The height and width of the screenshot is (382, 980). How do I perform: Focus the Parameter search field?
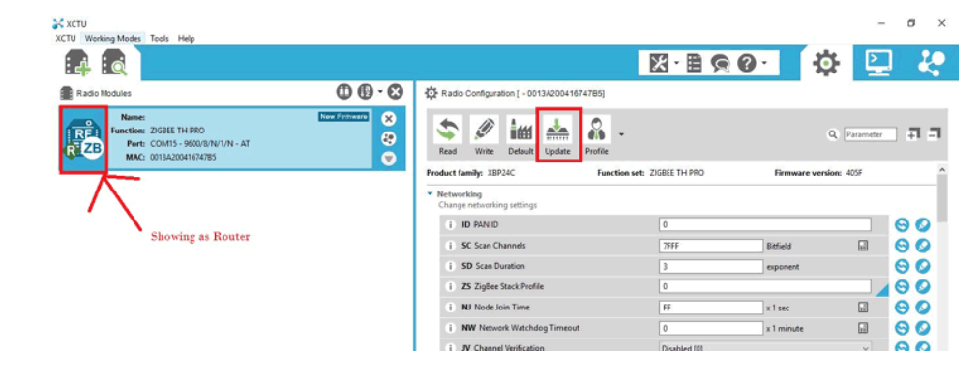(x=870, y=134)
